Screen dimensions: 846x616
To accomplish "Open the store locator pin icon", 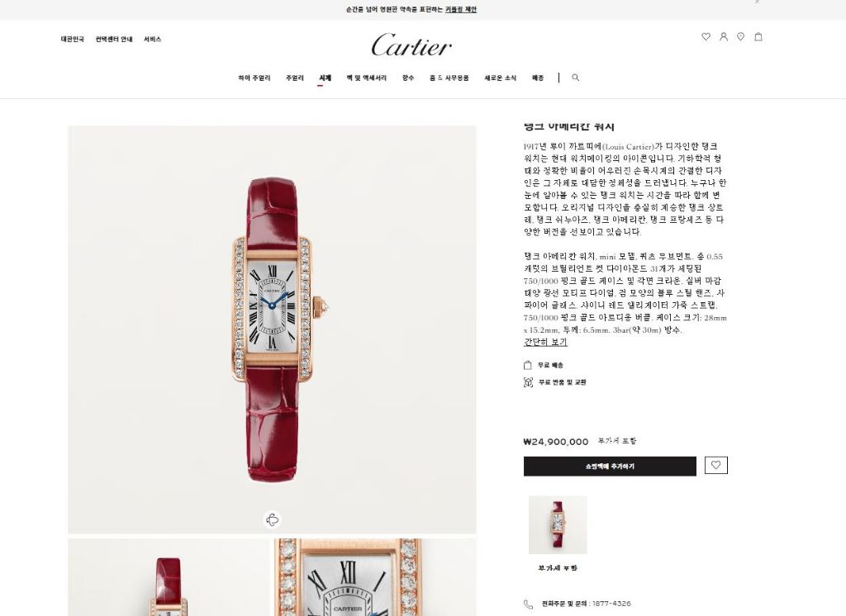I will coord(741,36).
